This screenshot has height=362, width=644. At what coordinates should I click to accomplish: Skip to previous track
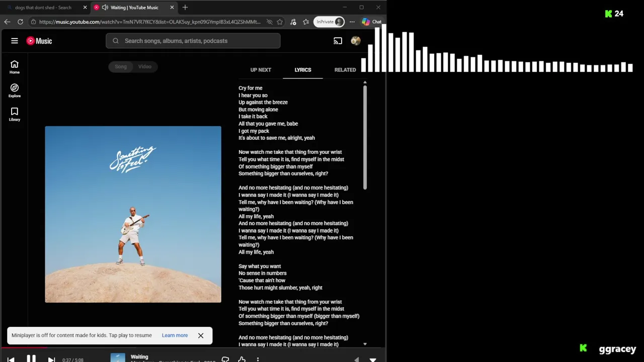(x=11, y=359)
